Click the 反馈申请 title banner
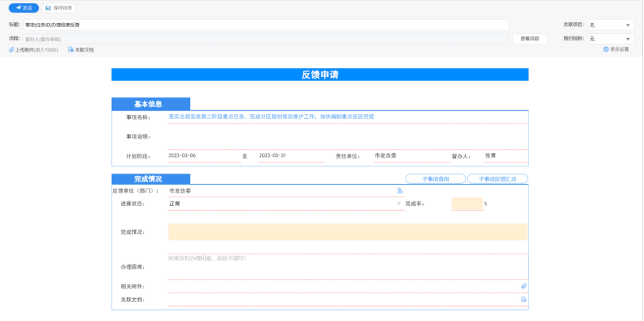Screen dimensions: 644x321 (320, 75)
